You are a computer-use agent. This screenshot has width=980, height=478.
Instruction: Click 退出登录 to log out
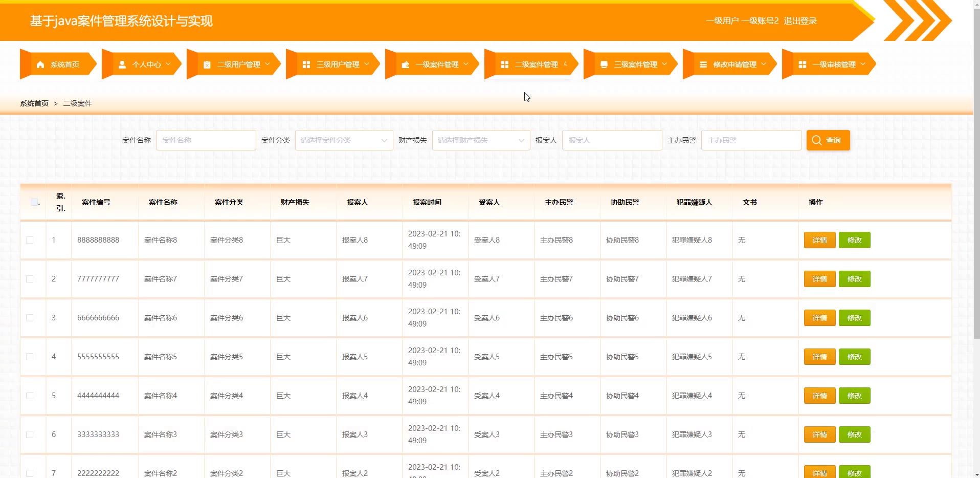click(x=800, y=21)
